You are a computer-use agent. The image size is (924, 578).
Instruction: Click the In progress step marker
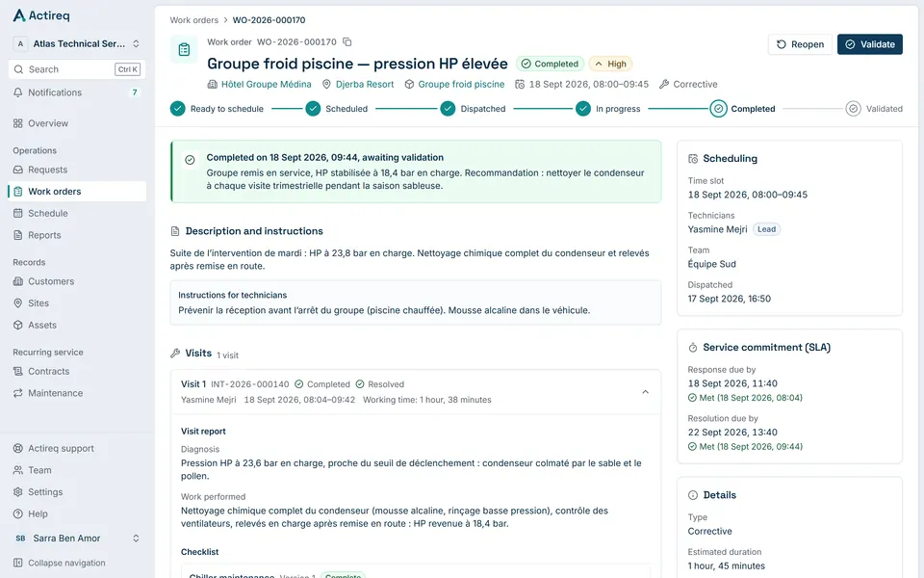[583, 109]
